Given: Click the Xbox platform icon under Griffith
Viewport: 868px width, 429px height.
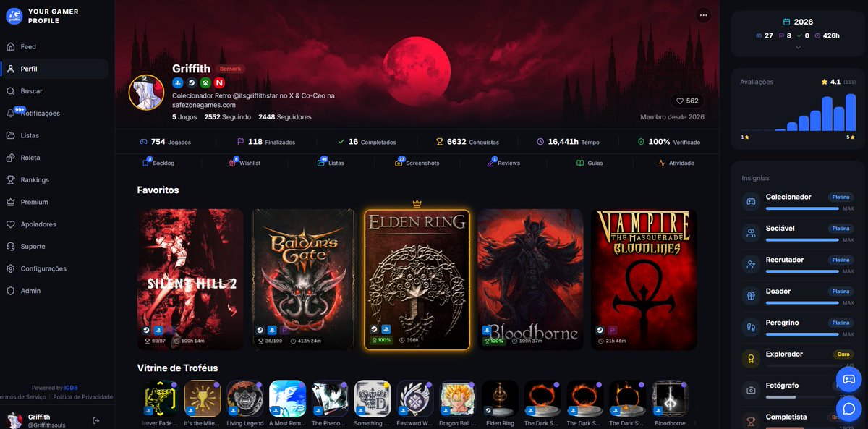Looking at the screenshot, I should [x=205, y=82].
